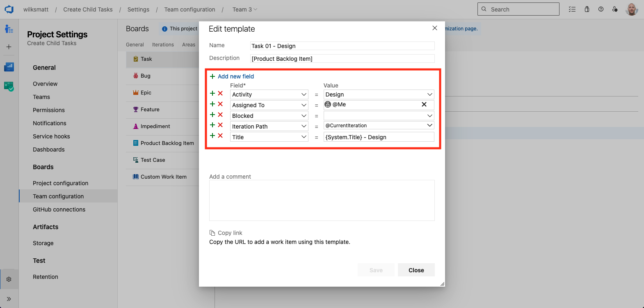Clear the @Me assigned value
The height and width of the screenshot is (308, 644).
(x=424, y=104)
